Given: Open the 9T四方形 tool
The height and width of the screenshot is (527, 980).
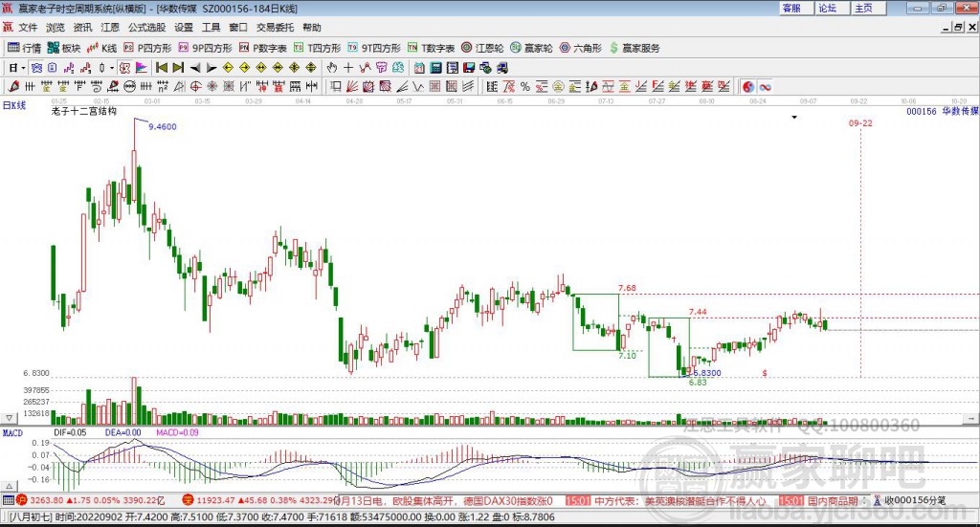Looking at the screenshot, I should pos(374,48).
